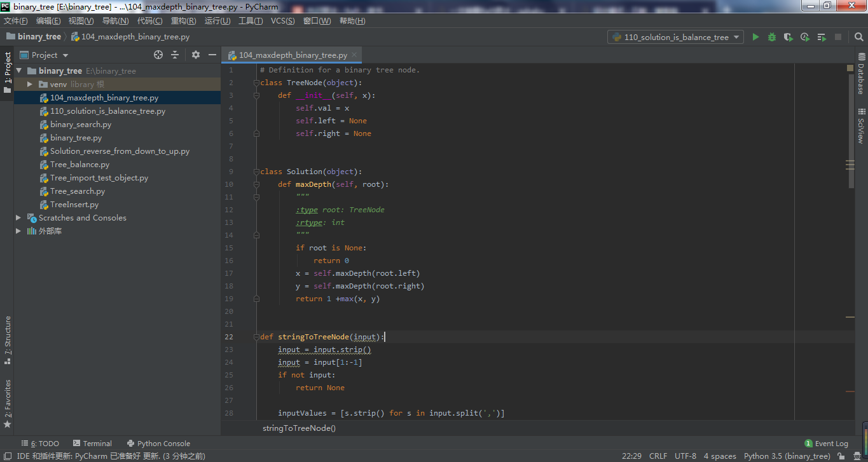Viewport: 868px width, 462px height.
Task: Change the 4 spaces indent setting
Action: 720,456
